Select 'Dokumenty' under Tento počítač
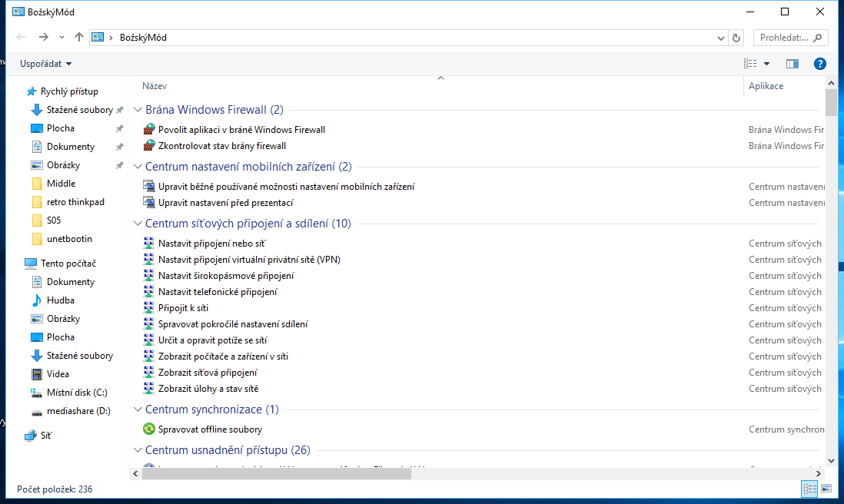 click(71, 282)
